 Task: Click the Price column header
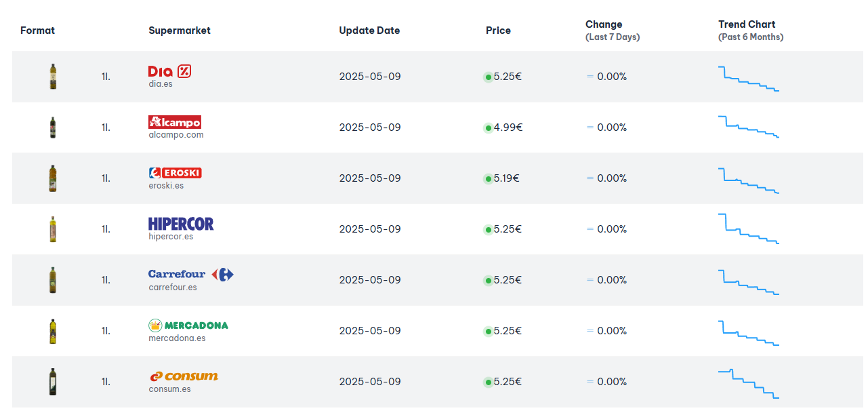[x=498, y=31]
